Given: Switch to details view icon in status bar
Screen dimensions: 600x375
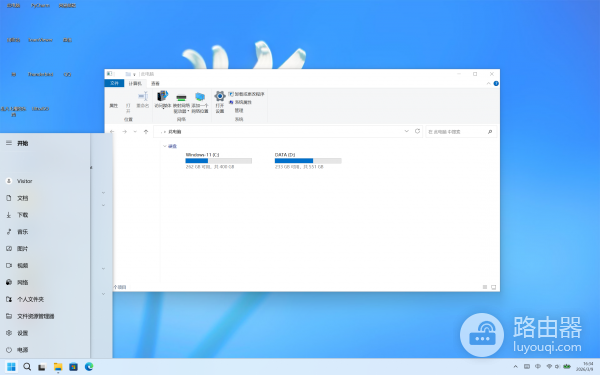Looking at the screenshot, I should [485, 287].
